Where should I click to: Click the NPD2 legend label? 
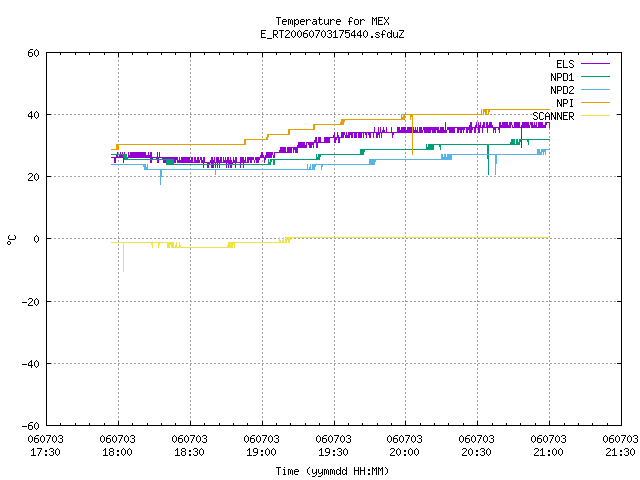(x=562, y=90)
